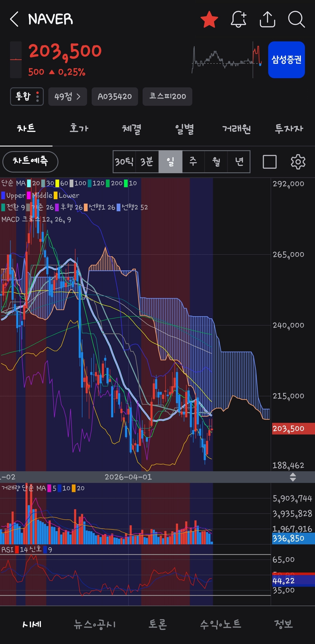315x644 pixels.
Task: Add a price alert with the bell icon
Action: [239, 19]
